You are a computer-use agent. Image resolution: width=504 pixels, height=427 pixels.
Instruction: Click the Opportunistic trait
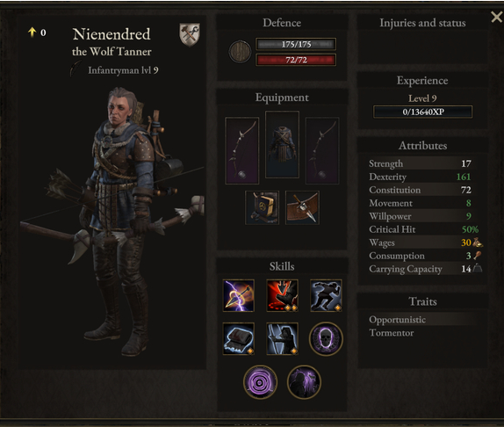[x=397, y=320]
